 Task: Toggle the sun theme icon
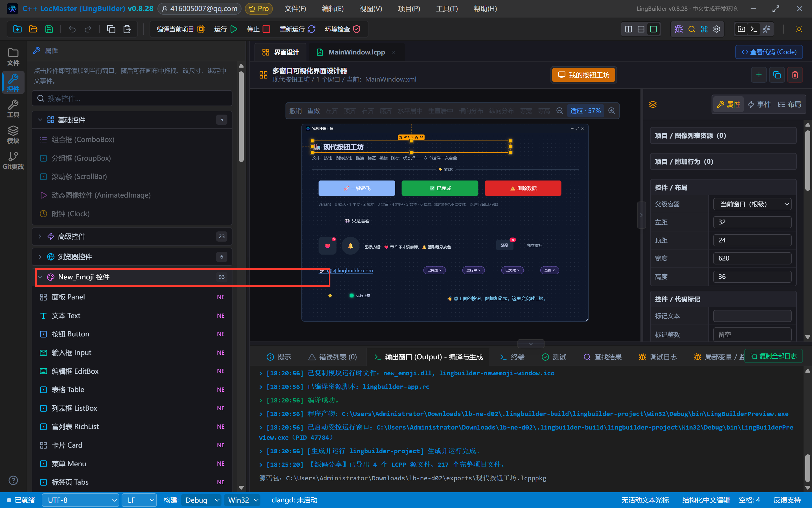(799, 29)
